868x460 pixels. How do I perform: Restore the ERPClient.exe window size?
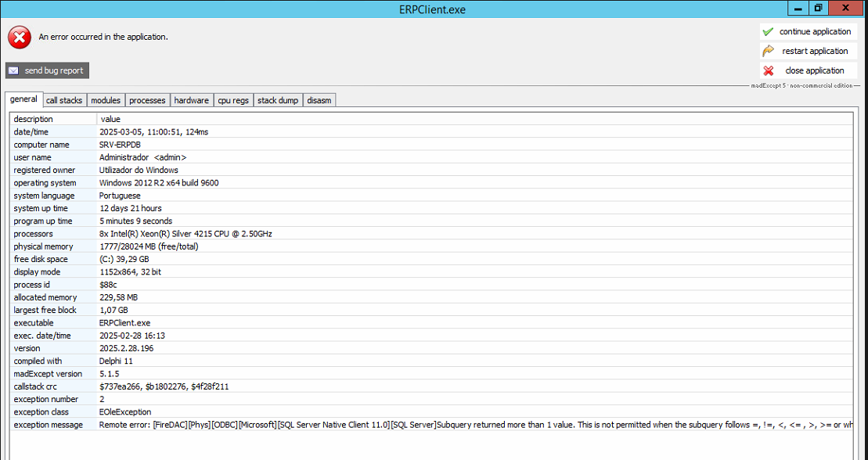818,9
